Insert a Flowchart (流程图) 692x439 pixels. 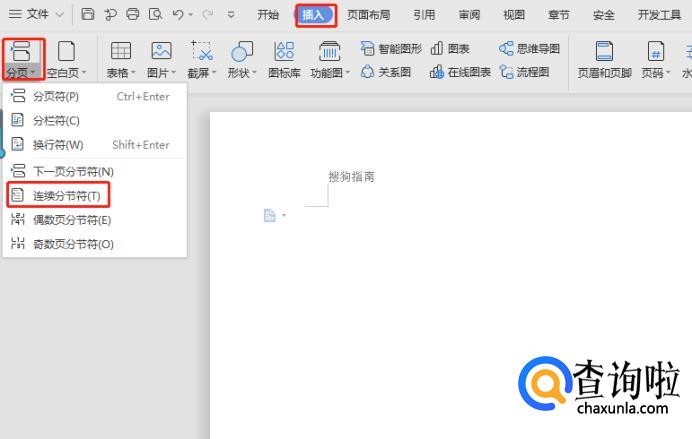pos(525,72)
